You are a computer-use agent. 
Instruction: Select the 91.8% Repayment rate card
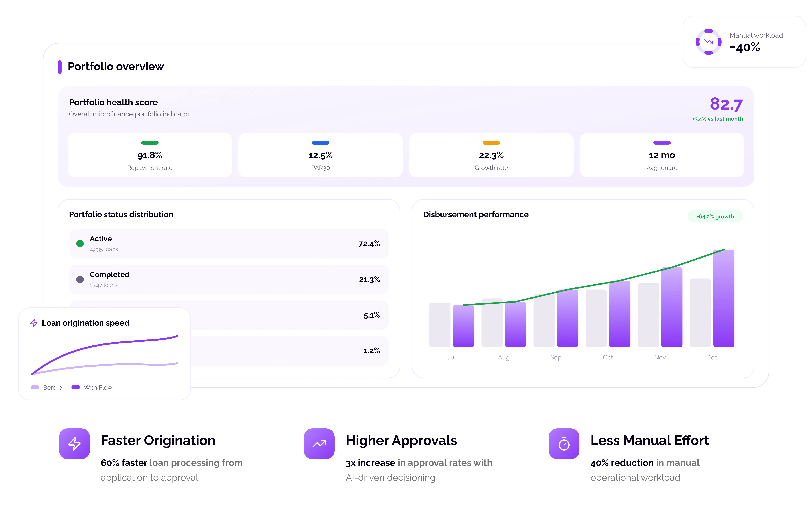click(x=150, y=155)
